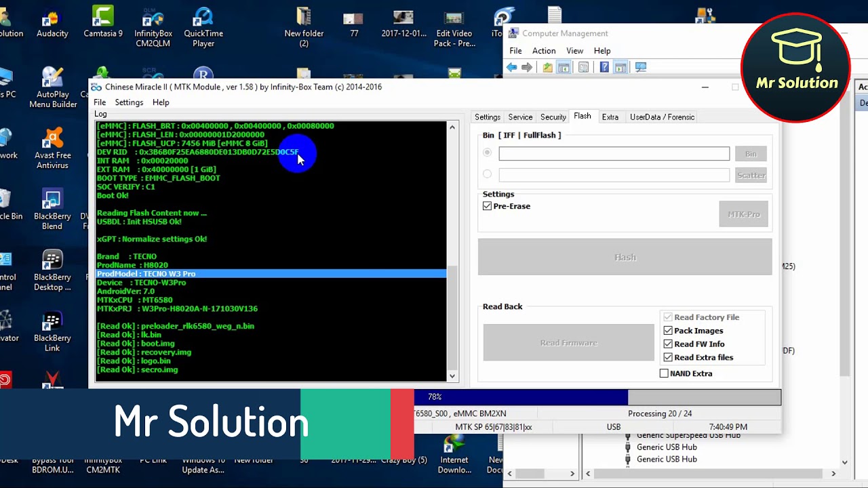
Task: Select the highlighted ProdModel : TECNO W3 Pro log line
Action: pos(271,274)
